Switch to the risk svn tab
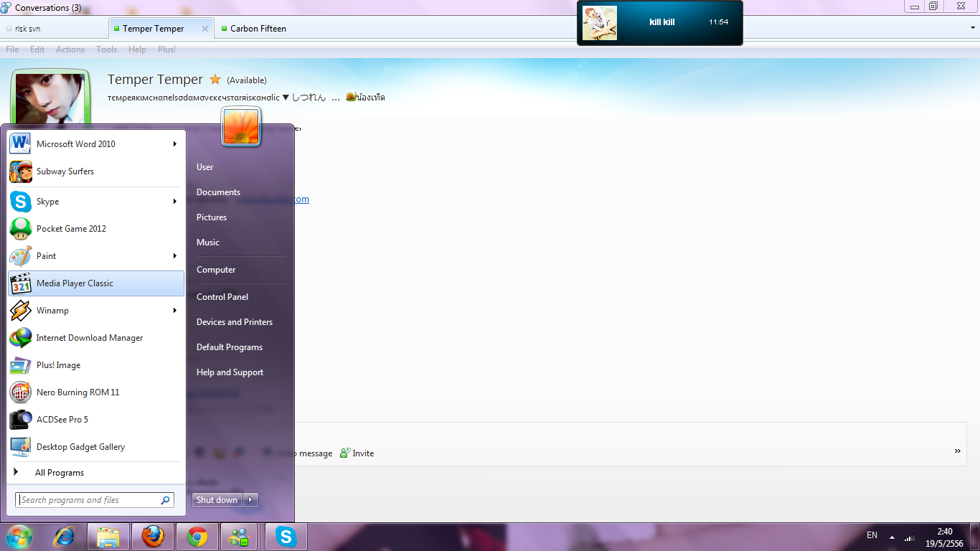 tap(54, 29)
